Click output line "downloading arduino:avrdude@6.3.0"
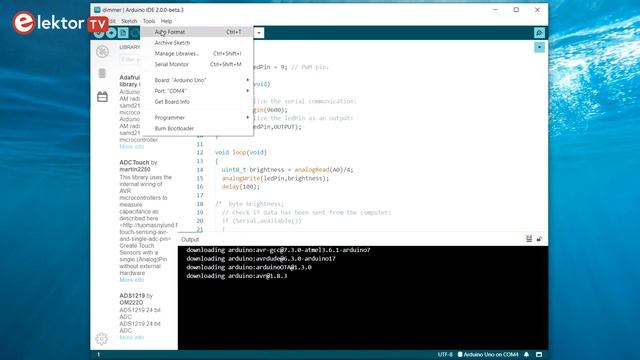This screenshot has width=640, height=360. click(x=261, y=258)
